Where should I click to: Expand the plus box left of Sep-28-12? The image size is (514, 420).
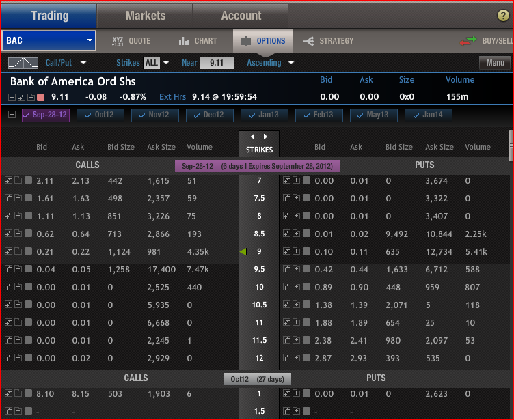pos(12,115)
